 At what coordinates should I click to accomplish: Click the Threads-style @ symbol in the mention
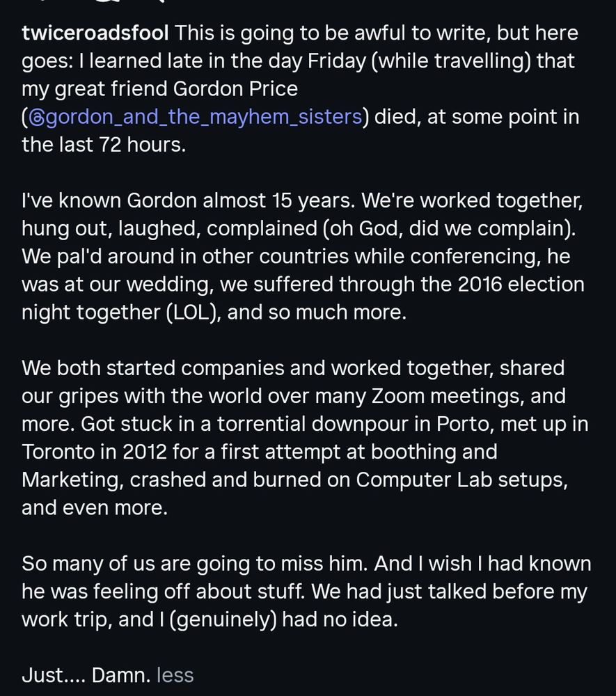pos(36,118)
